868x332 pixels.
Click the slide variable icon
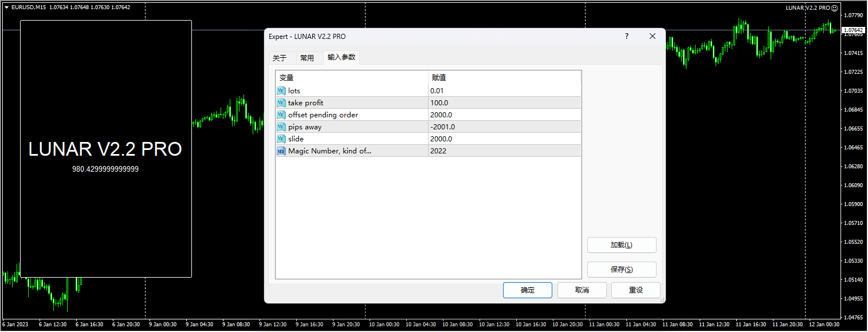(x=281, y=139)
